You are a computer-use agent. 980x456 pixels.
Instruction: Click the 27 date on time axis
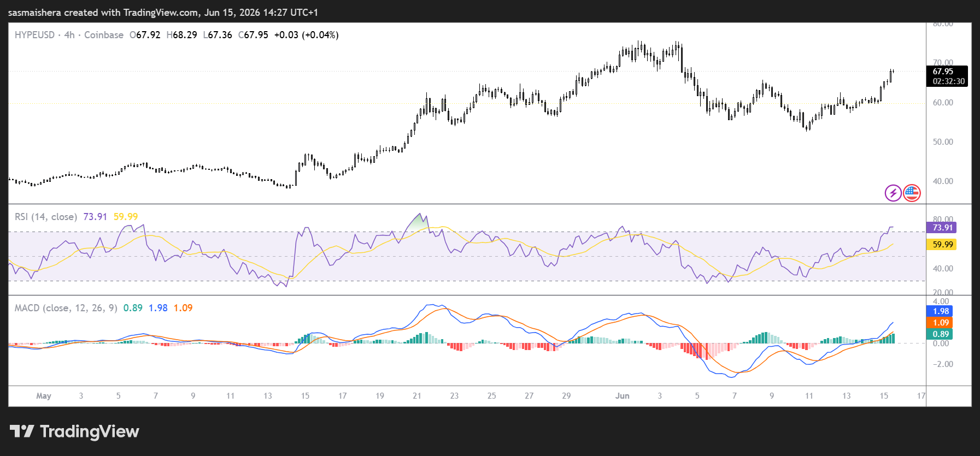coord(529,396)
